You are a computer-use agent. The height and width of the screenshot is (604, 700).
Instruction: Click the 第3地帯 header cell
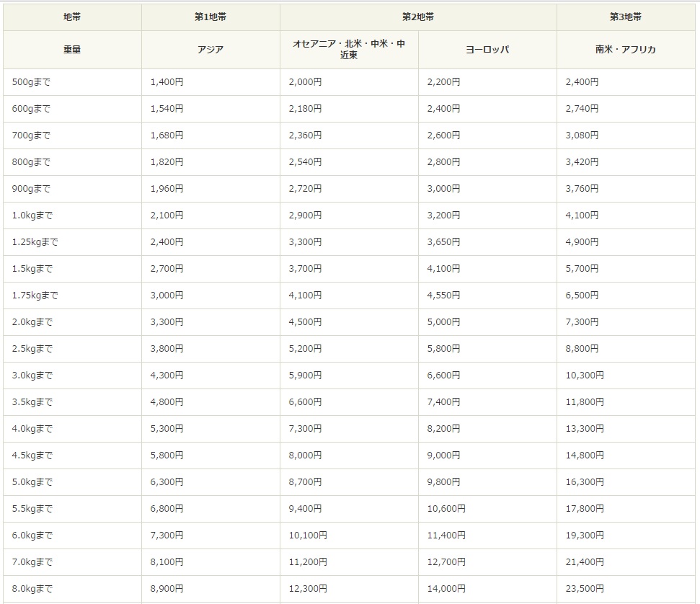(626, 17)
